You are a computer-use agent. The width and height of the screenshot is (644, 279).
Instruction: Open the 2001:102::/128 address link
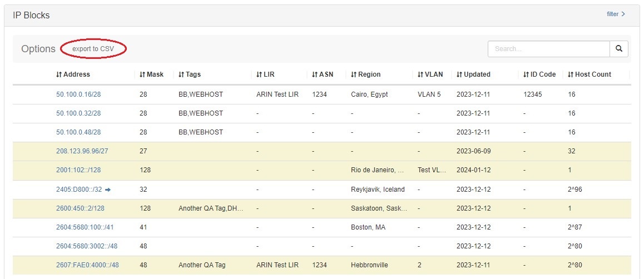[78, 170]
